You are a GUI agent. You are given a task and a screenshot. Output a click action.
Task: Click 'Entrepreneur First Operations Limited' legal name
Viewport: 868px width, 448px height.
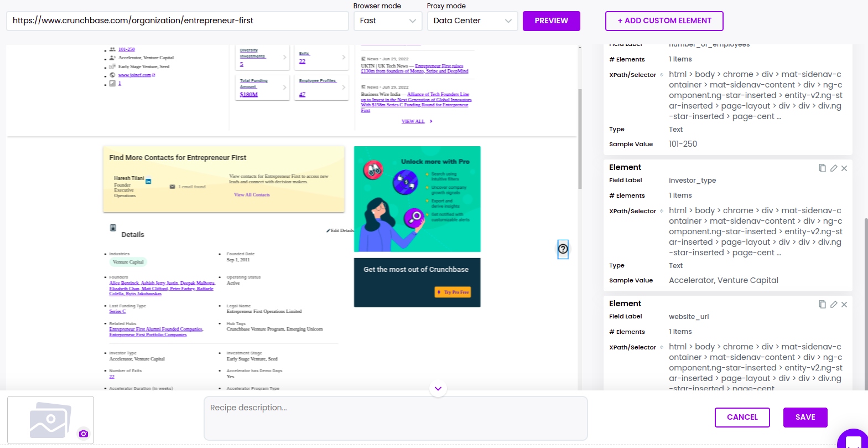point(264,311)
